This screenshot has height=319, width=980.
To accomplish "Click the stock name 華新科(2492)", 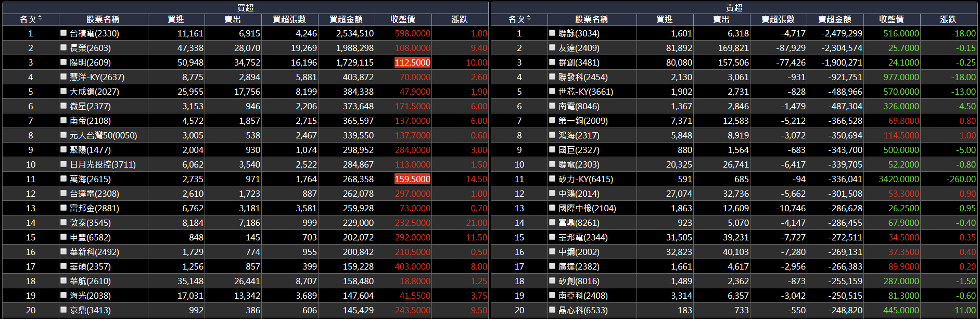I will [x=94, y=252].
